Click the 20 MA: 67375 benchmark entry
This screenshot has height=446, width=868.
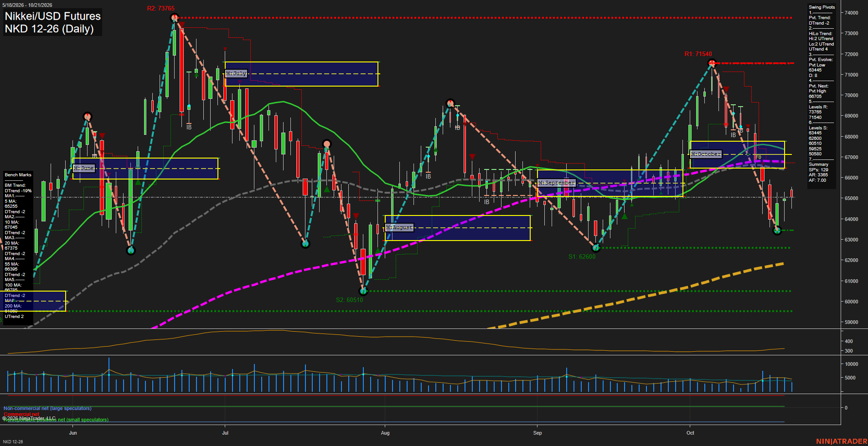(x=11, y=246)
